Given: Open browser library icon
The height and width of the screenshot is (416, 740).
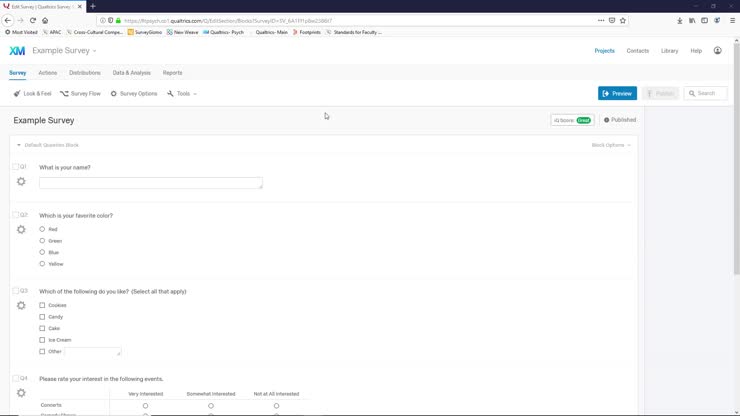Looking at the screenshot, I should pyautogui.click(x=692, y=20).
